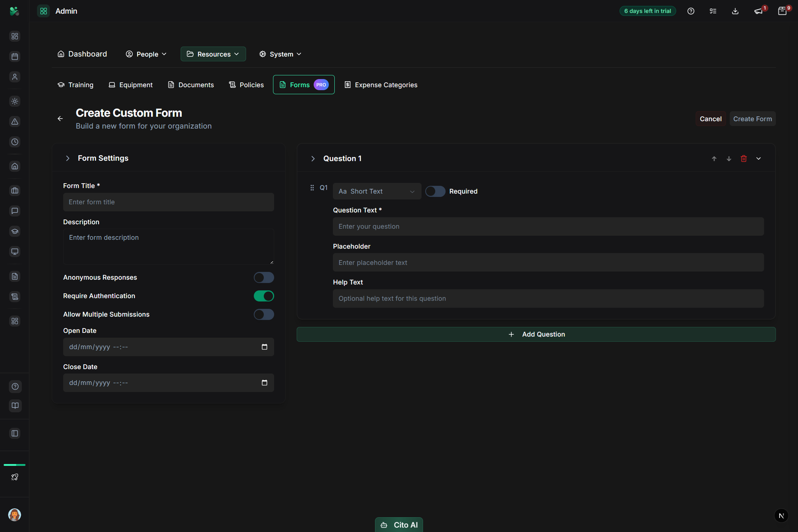Open the Policies tab
798x532 pixels.
coord(246,85)
